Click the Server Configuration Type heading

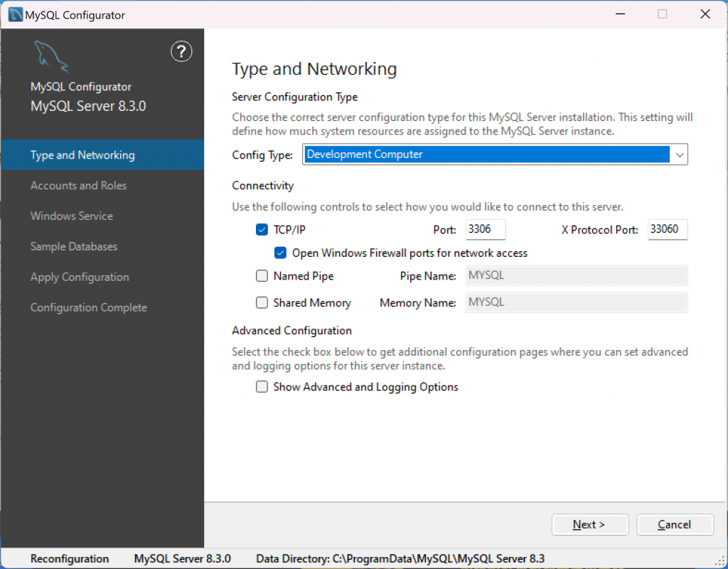(x=295, y=97)
